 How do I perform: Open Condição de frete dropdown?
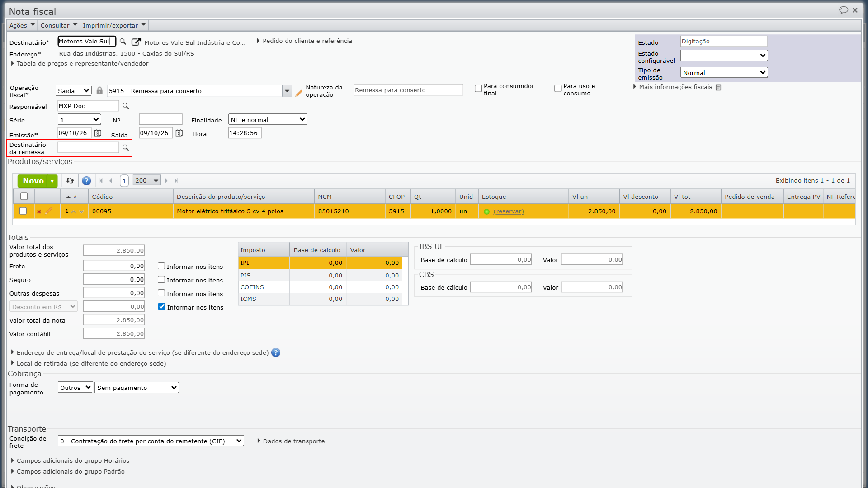(151, 441)
